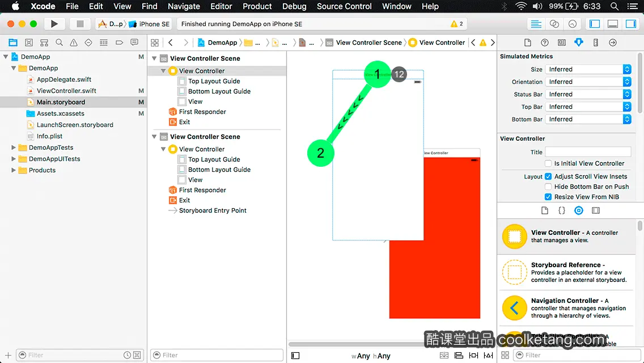Image resolution: width=644 pixels, height=363 pixels.
Task: Open Spotlight search in menu bar
Action: (615, 6)
